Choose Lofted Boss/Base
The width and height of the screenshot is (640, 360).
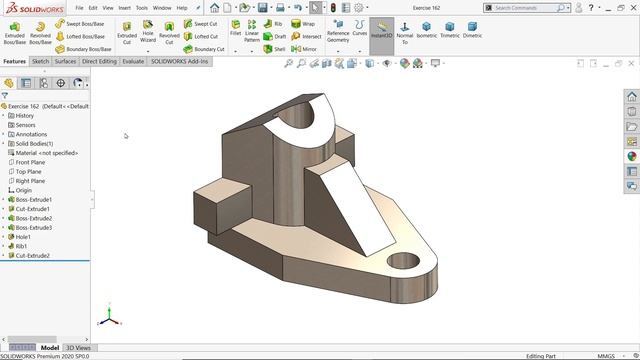(x=80, y=36)
